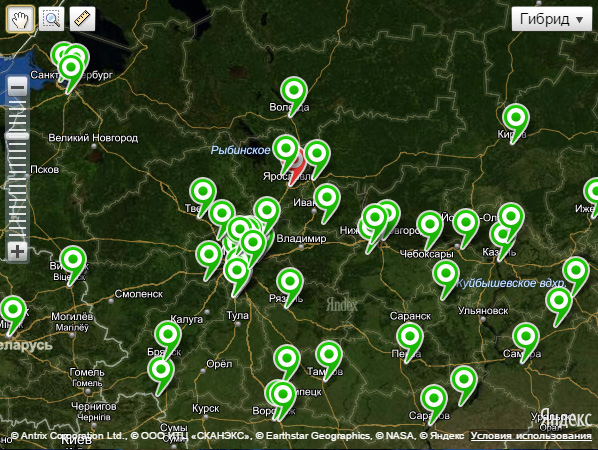Select the ruler distance tool
The height and width of the screenshot is (450, 598).
click(82, 19)
